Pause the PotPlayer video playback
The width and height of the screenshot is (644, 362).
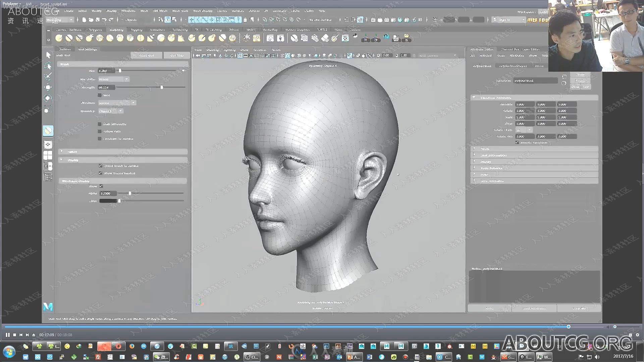8,335
